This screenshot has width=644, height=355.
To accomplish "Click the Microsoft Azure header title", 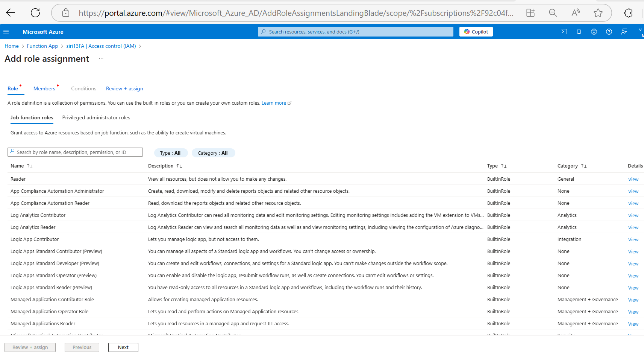I will pos(43,32).
